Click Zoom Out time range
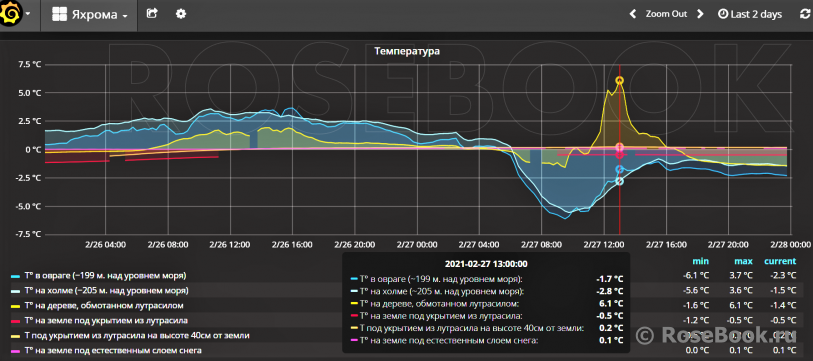Screen dimensions: 813x361 666,14
